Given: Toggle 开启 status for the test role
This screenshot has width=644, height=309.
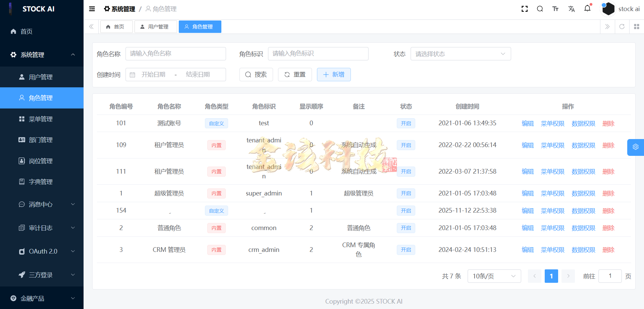Looking at the screenshot, I should [406, 123].
